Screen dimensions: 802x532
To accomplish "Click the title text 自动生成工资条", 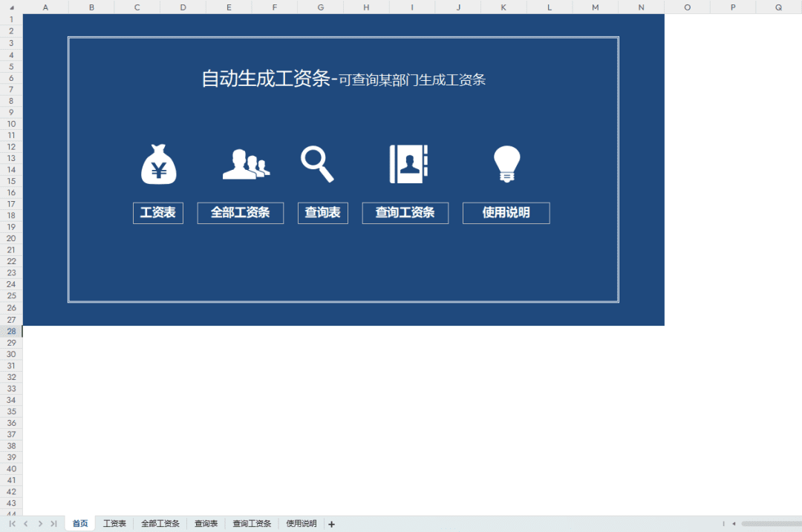I will tap(265, 79).
